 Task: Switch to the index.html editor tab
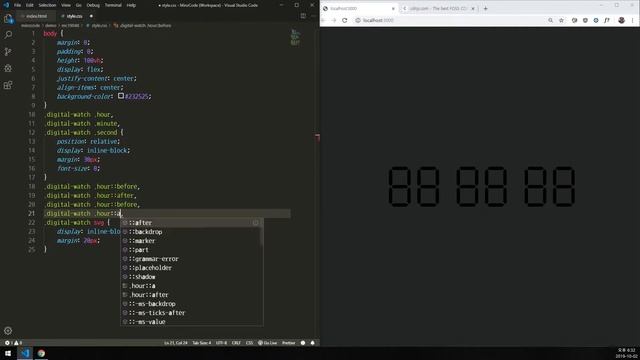coord(36,16)
